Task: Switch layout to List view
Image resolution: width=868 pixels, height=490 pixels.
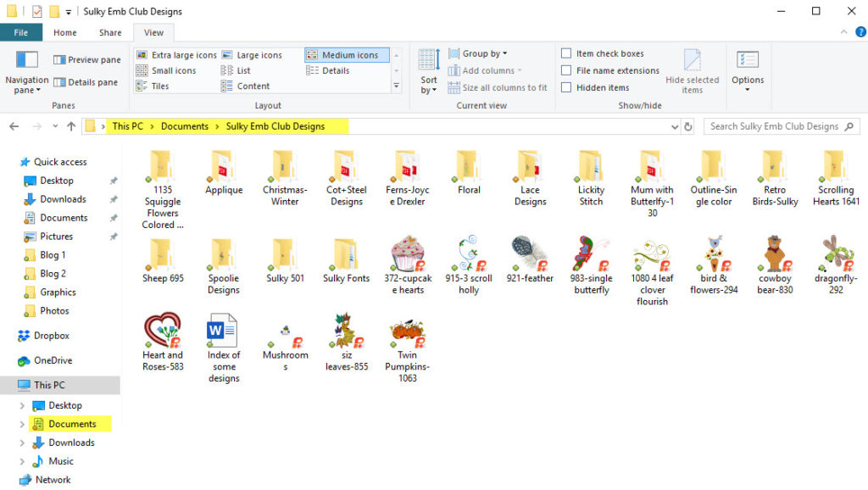Action: (x=236, y=70)
